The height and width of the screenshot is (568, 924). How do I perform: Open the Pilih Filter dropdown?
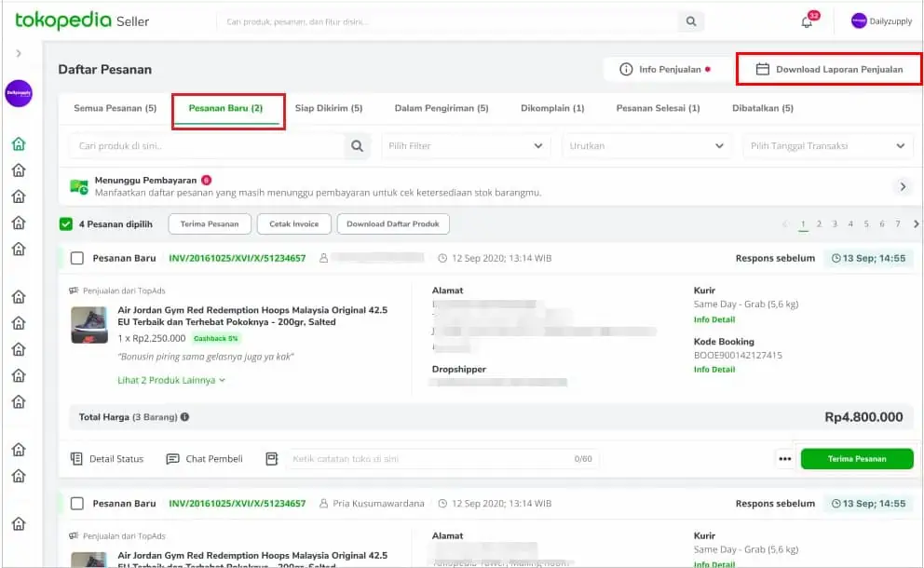(x=466, y=145)
